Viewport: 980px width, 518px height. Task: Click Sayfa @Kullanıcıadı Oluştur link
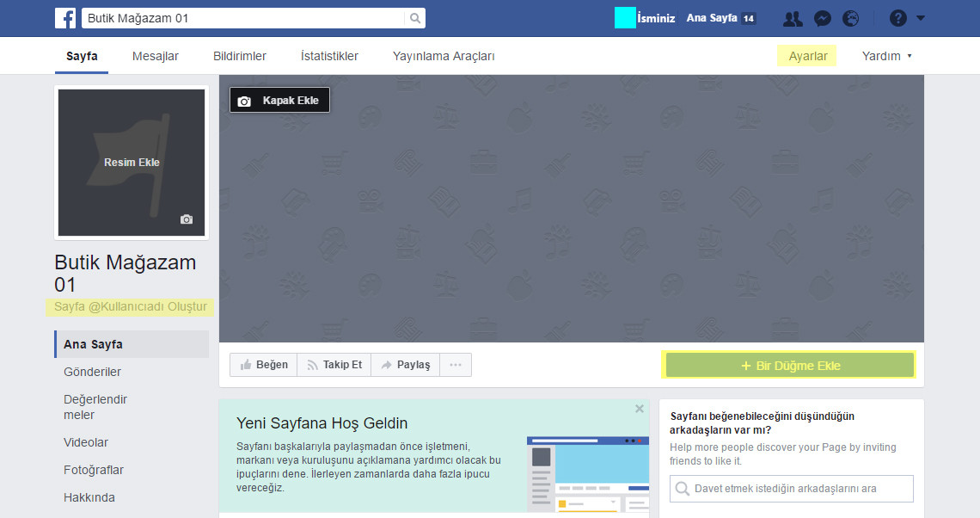click(x=130, y=306)
